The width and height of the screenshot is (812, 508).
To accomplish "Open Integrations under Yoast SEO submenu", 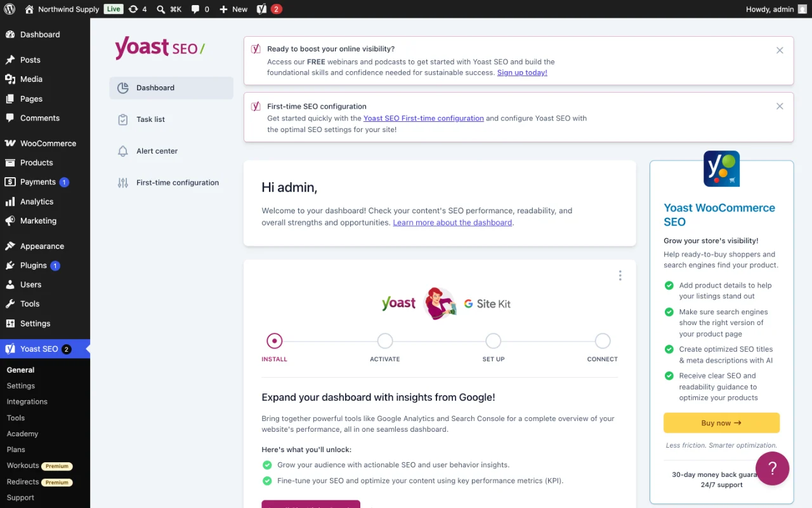I will click(x=45, y=401).
